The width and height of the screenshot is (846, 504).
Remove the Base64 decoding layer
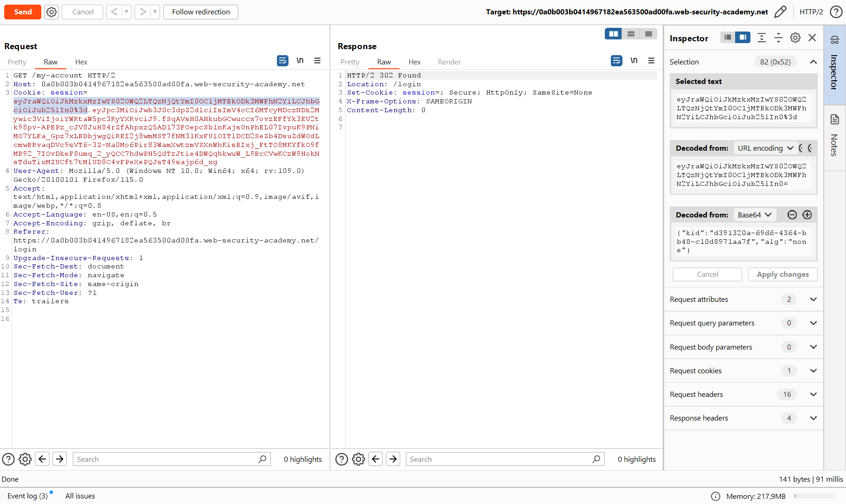click(x=792, y=215)
